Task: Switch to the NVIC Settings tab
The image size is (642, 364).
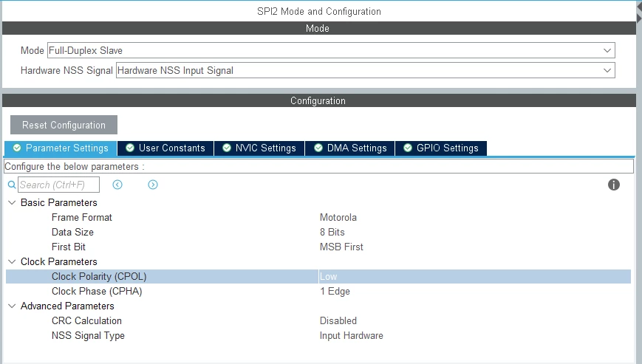Action: coord(259,148)
